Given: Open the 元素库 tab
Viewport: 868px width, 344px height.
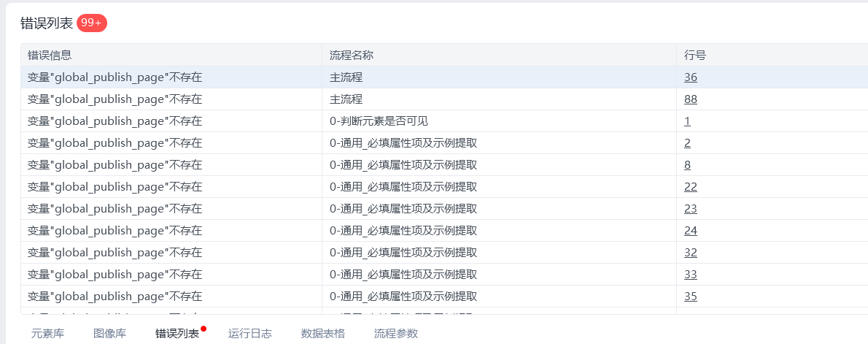Looking at the screenshot, I should pyautogui.click(x=47, y=334).
